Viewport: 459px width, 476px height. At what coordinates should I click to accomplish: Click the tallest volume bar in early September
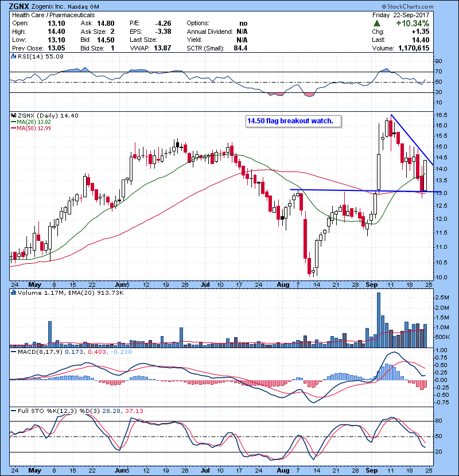tap(379, 320)
